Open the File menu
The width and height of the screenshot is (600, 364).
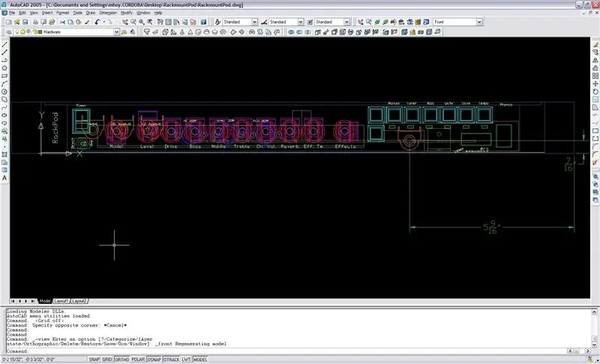tap(12, 13)
